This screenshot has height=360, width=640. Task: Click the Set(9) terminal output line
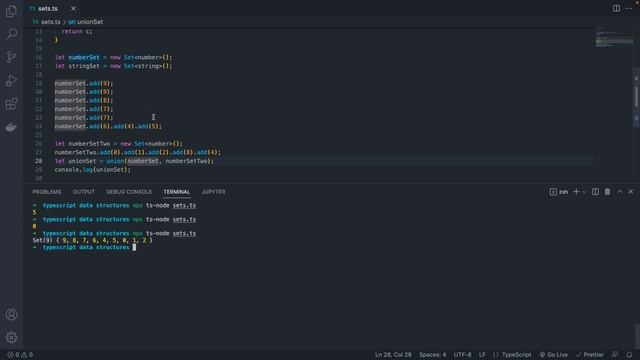[92, 240]
